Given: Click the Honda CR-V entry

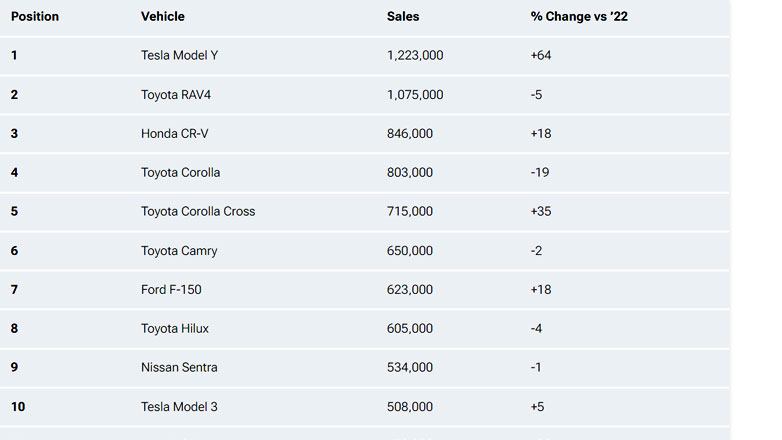Looking at the screenshot, I should [x=175, y=134].
